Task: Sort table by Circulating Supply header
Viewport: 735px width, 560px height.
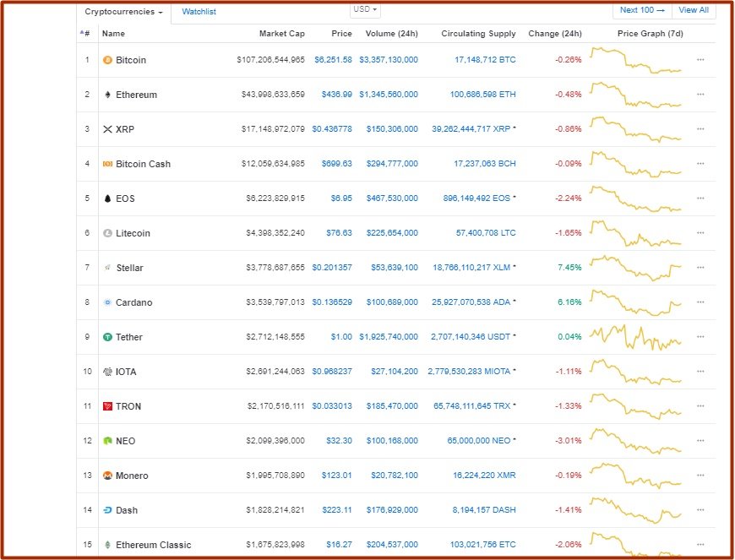Action: tap(478, 34)
